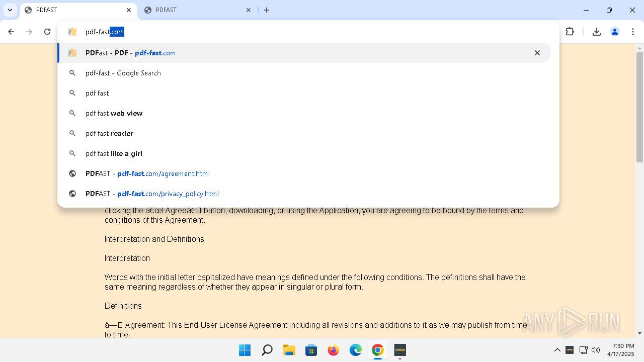This screenshot has height=362, width=644.
Task: Launch Microsoft Edge from the taskbar
Action: pos(356,350)
